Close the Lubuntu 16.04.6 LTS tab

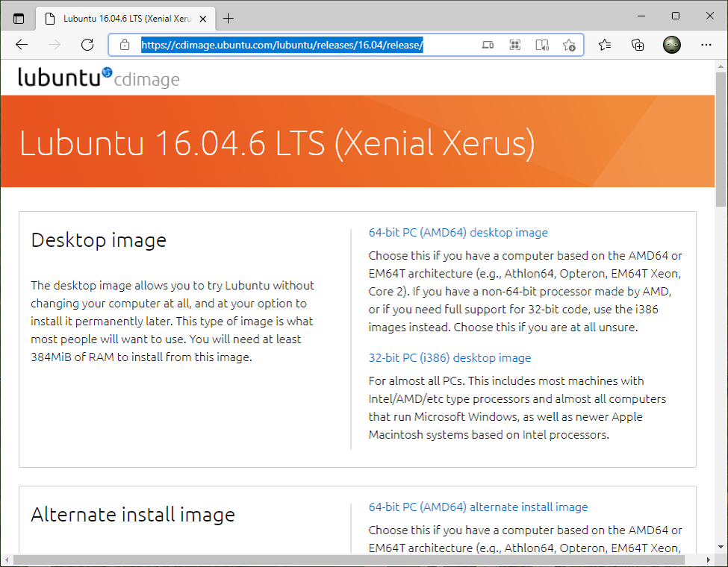tap(203, 19)
